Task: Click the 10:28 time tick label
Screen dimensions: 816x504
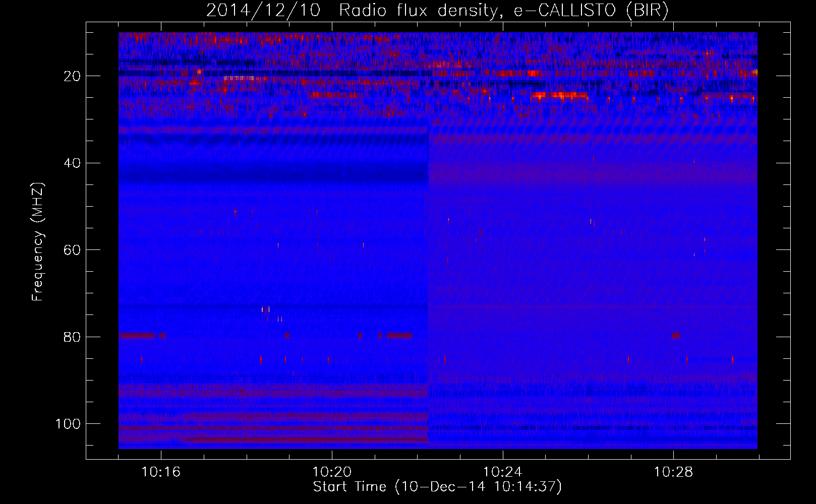Action: [x=673, y=472]
